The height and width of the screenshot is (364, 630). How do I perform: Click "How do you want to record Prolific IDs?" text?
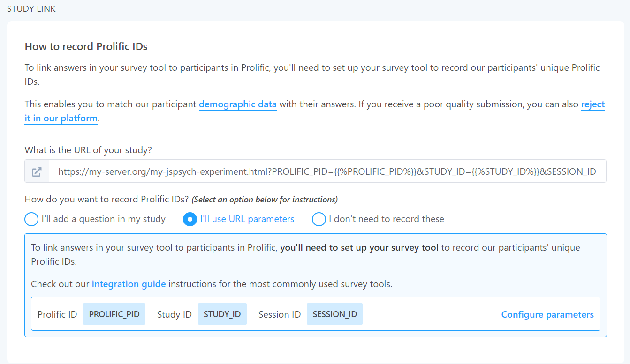pyautogui.click(x=106, y=200)
